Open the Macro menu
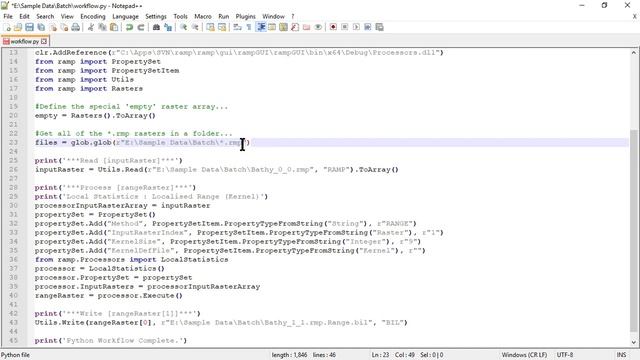640x360 pixels. point(203,16)
